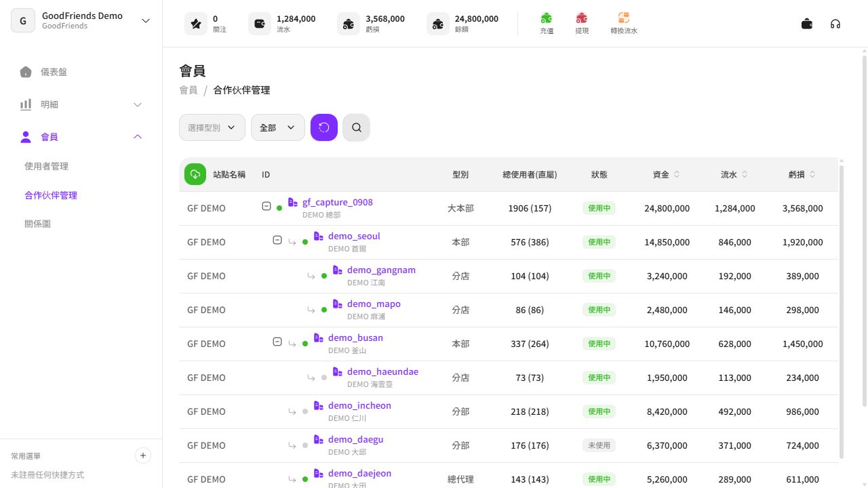
Task: Collapse the demo_busan tree row
Action: click(x=277, y=342)
